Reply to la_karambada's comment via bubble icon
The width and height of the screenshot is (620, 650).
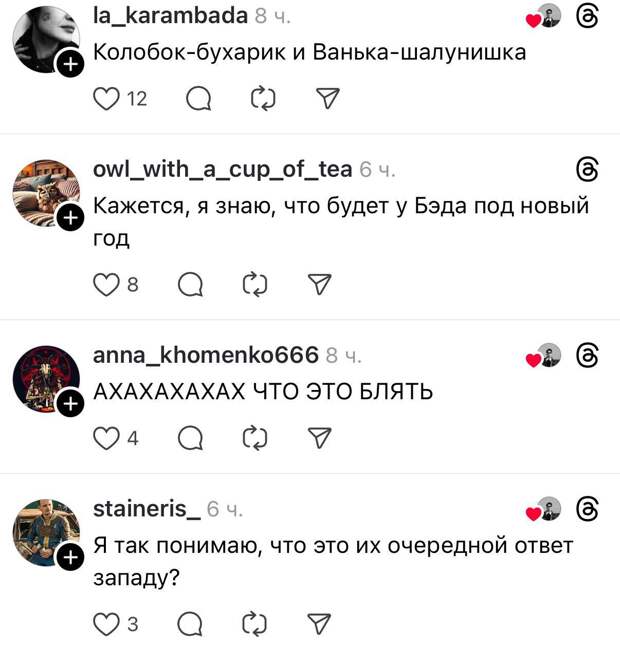pos(199,99)
